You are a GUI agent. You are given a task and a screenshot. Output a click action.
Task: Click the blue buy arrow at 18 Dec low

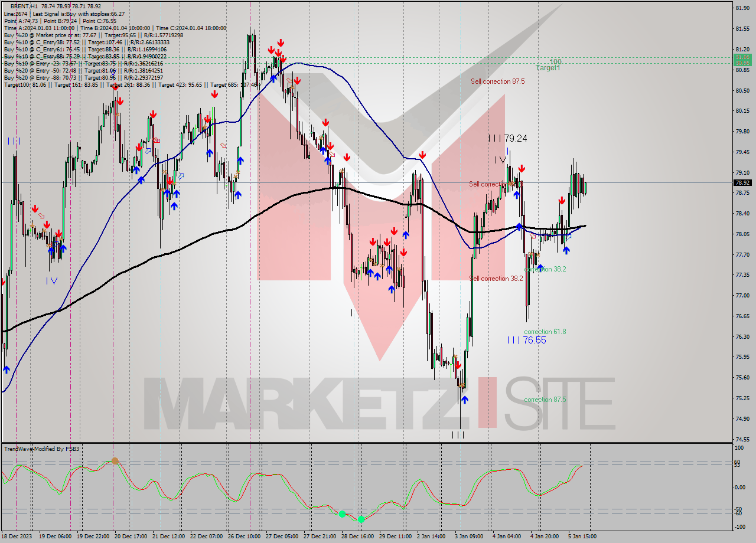tap(6, 369)
